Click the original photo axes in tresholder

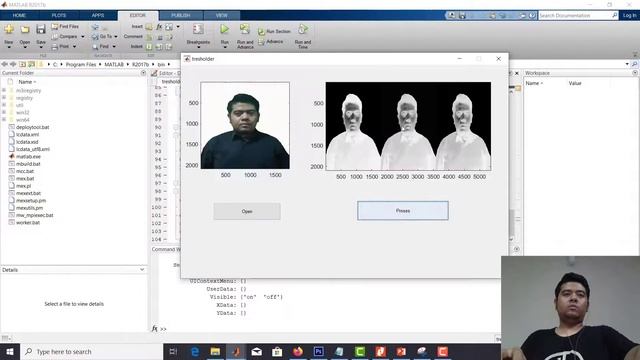[x=245, y=125]
